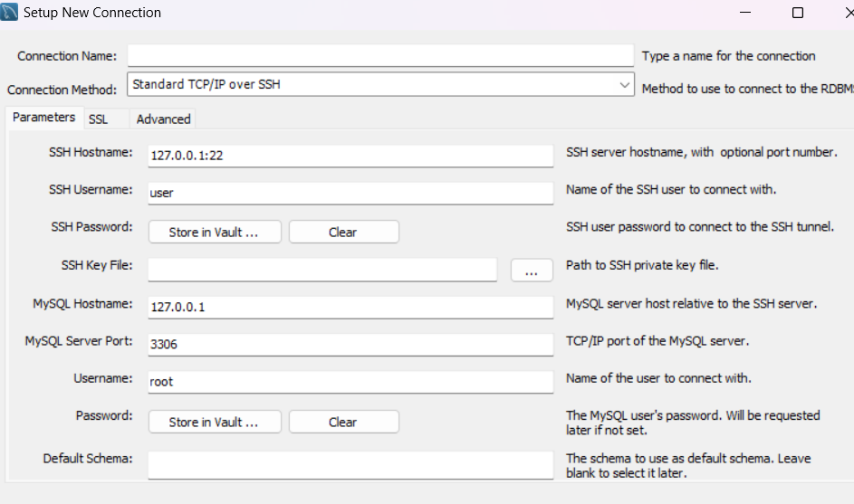Image resolution: width=854 pixels, height=504 pixels.
Task: Click the 'Type a name for the connection' hint
Action: click(729, 56)
